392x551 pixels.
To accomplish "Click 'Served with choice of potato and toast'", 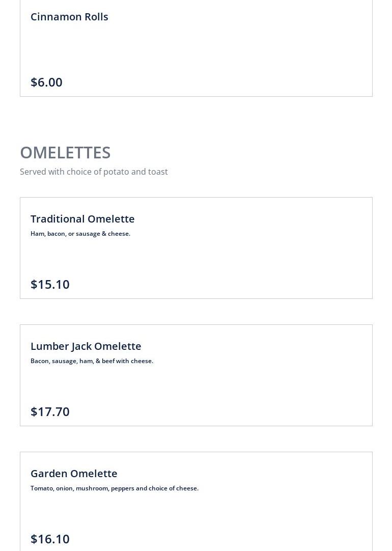I will [94, 172].
